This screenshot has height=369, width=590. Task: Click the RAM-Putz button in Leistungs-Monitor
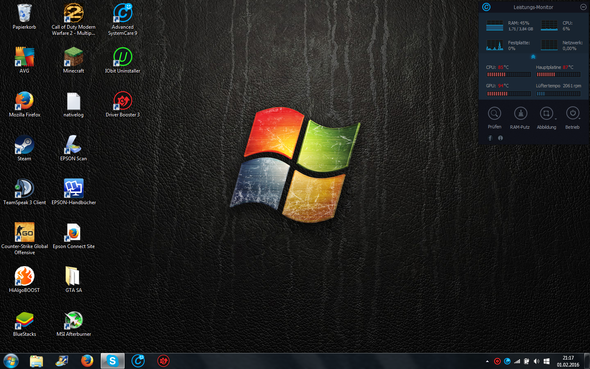tap(520, 118)
